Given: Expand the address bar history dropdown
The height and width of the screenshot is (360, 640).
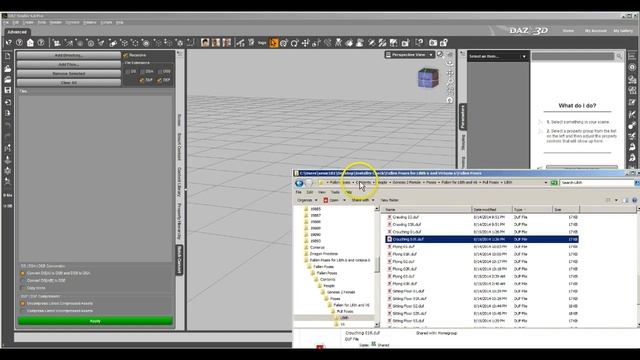Looking at the screenshot, I should tap(546, 183).
